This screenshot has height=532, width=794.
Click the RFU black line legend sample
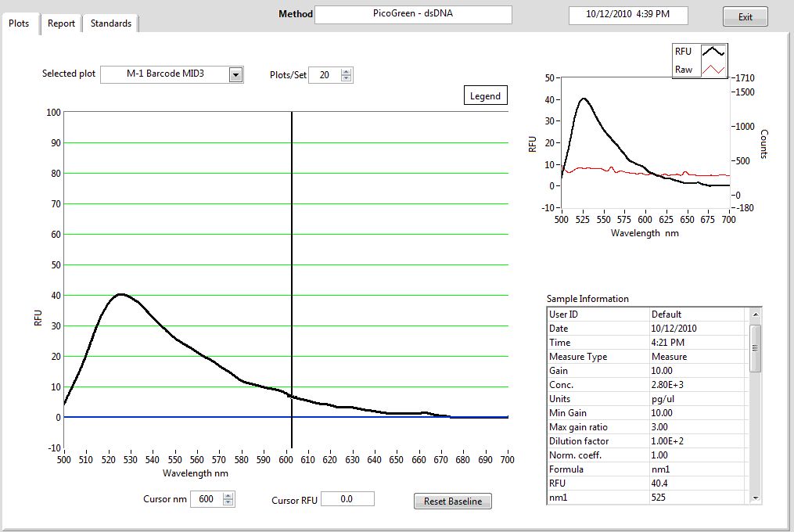(x=713, y=51)
